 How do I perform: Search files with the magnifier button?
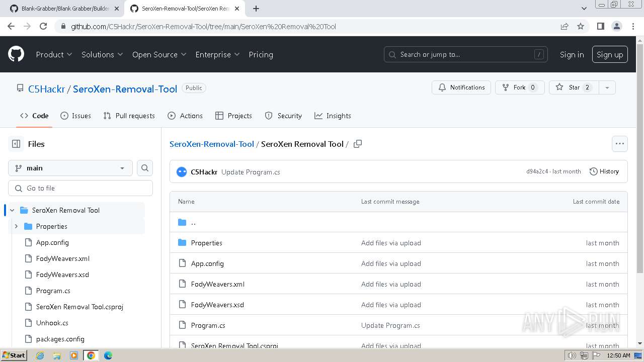pos(145,168)
